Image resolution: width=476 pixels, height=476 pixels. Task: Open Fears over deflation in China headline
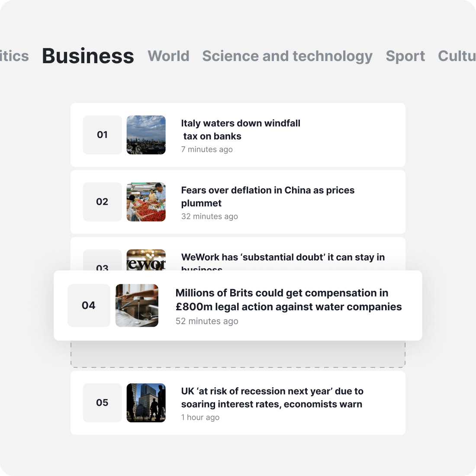coord(267,196)
